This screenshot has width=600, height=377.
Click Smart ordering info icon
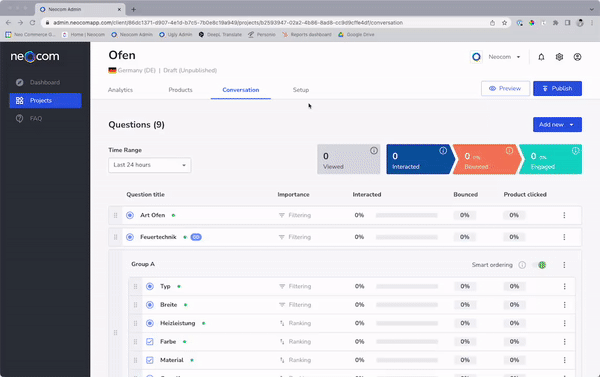(522, 265)
